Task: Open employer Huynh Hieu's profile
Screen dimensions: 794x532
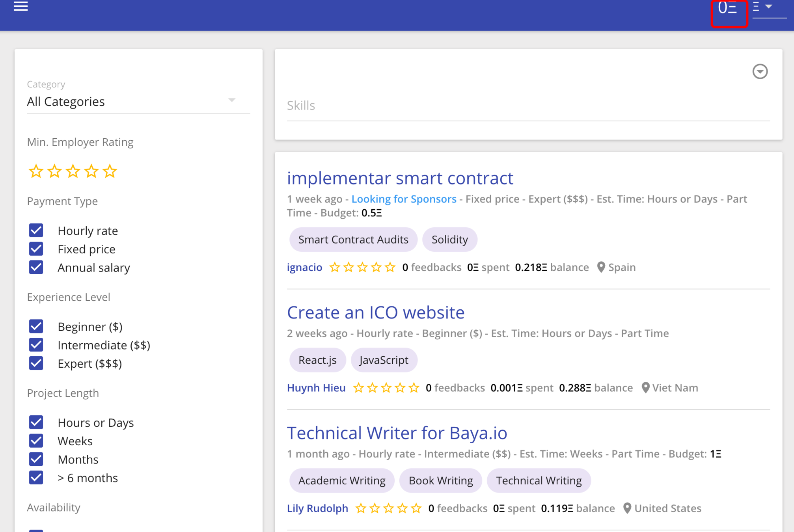Action: coord(316,388)
